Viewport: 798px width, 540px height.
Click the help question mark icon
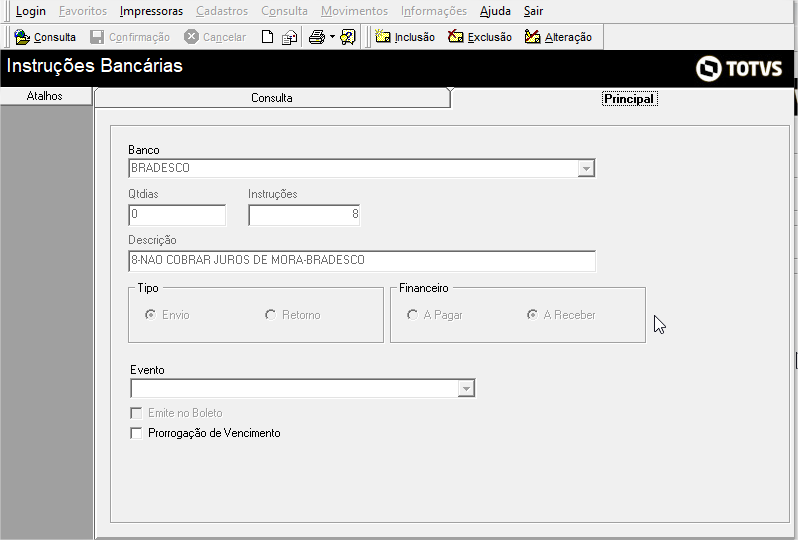(x=348, y=37)
